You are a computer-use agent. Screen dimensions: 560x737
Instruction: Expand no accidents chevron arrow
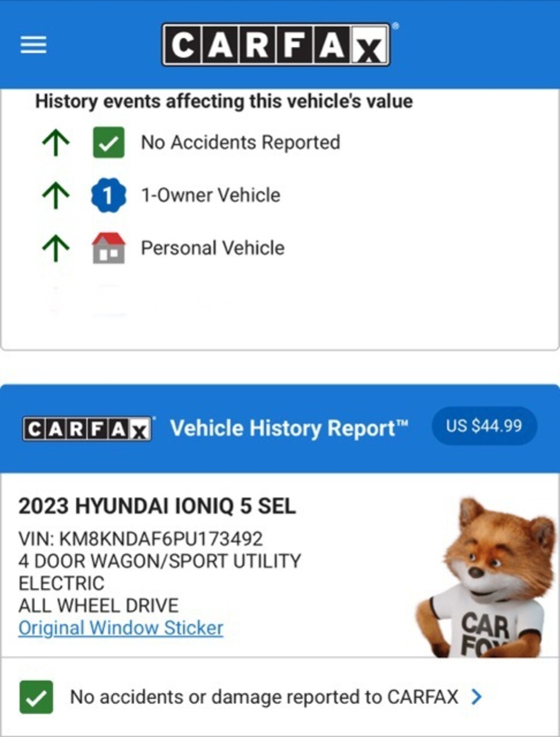[476, 697]
